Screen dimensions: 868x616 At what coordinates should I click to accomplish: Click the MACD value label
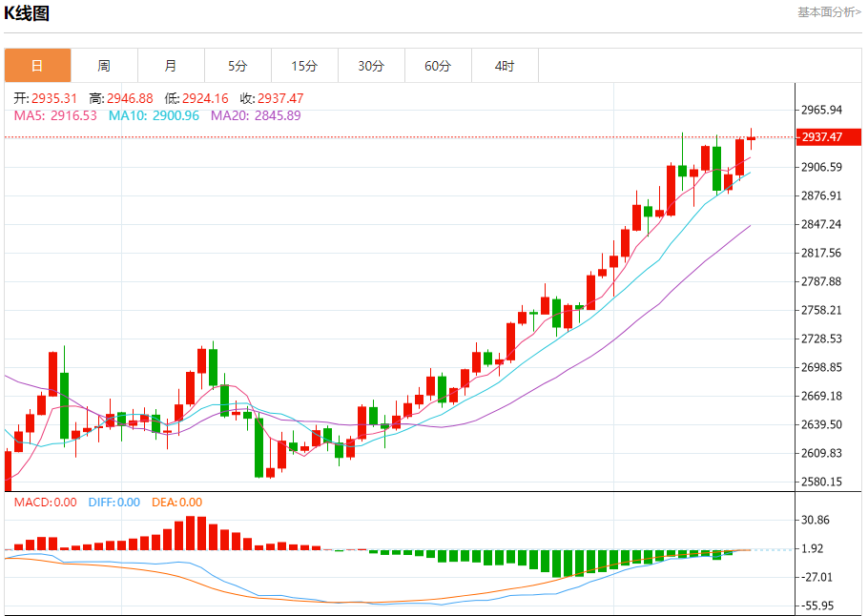[46, 503]
